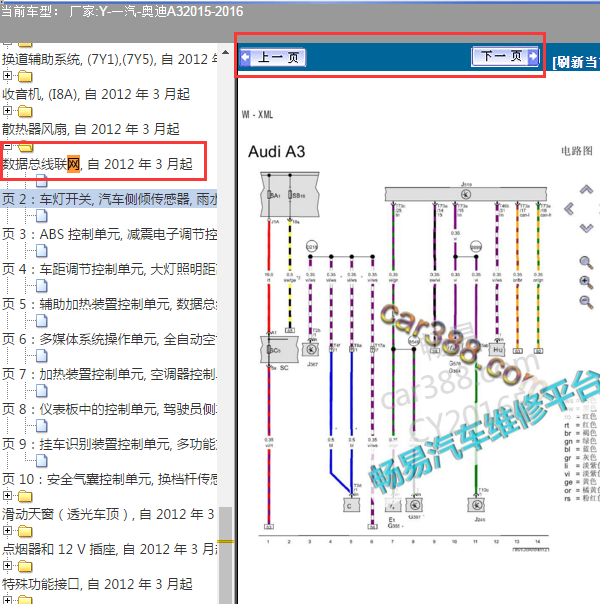Expand the 散热器风扇 folder node
Viewport: 600px width, 604px height.
(x=7, y=110)
